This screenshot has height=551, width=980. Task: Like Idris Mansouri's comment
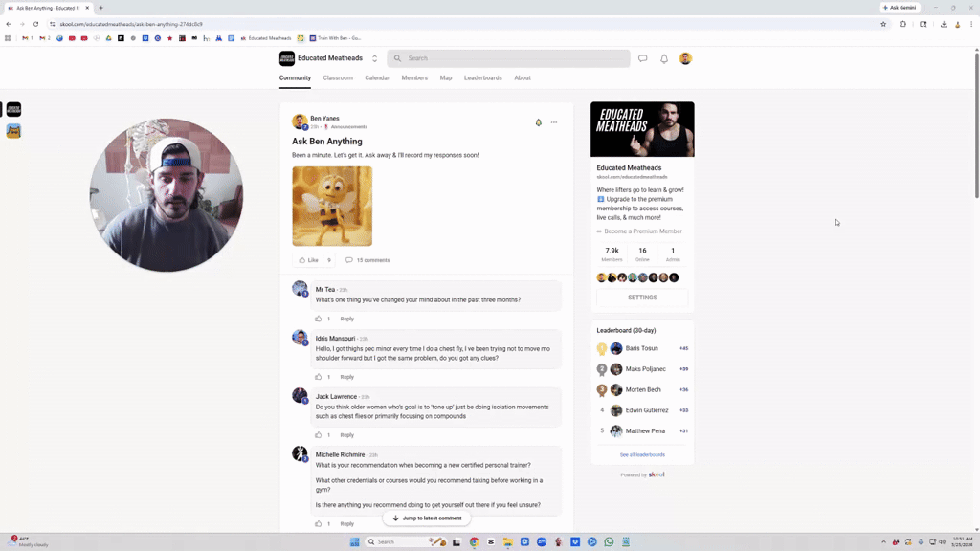click(318, 377)
